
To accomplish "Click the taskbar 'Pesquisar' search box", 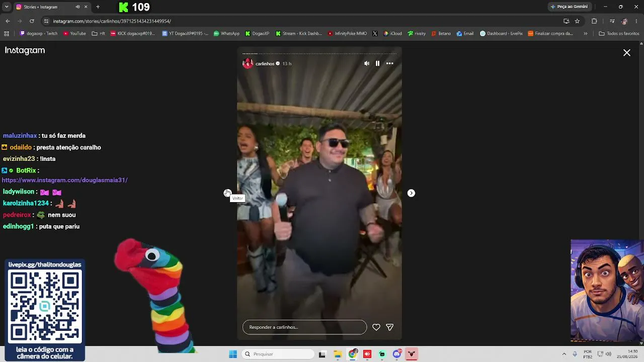I will (x=278, y=354).
